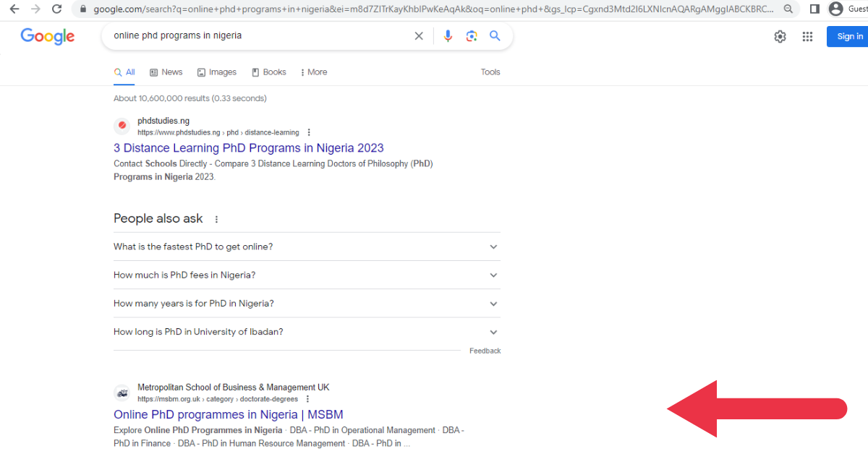Expand 'How many years is for PhD in Nigeria?'

[x=307, y=304]
